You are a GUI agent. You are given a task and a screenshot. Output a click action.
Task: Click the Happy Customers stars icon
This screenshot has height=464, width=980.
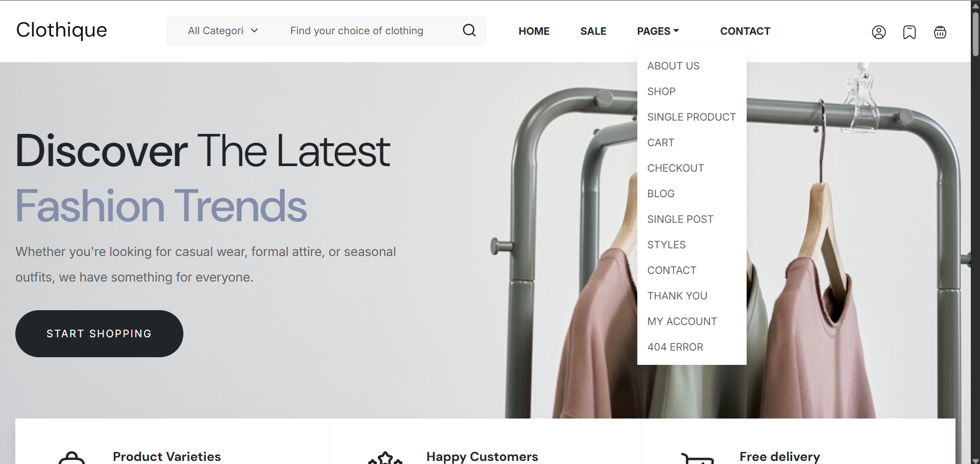click(x=385, y=458)
